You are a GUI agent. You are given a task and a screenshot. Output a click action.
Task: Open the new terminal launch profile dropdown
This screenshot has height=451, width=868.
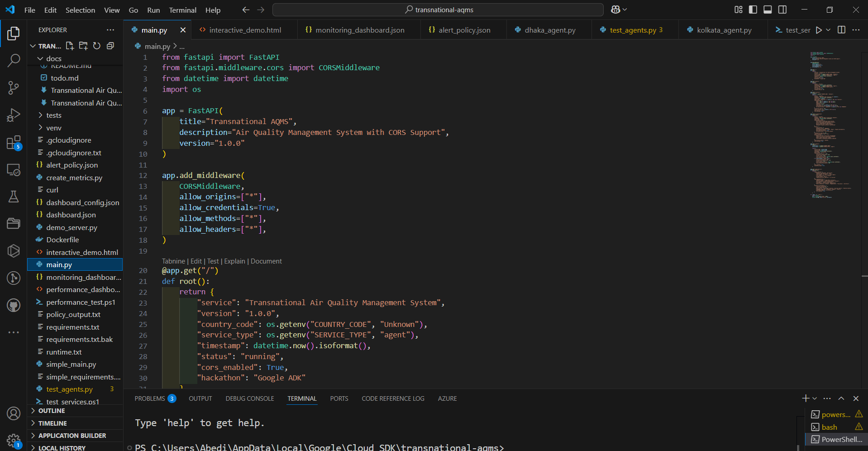815,398
